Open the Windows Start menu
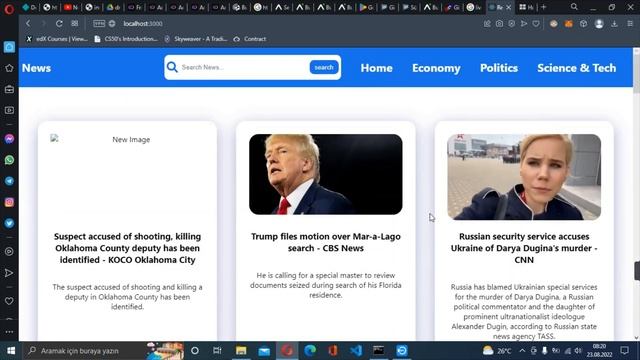This screenshot has height=360, width=640. click(11, 351)
